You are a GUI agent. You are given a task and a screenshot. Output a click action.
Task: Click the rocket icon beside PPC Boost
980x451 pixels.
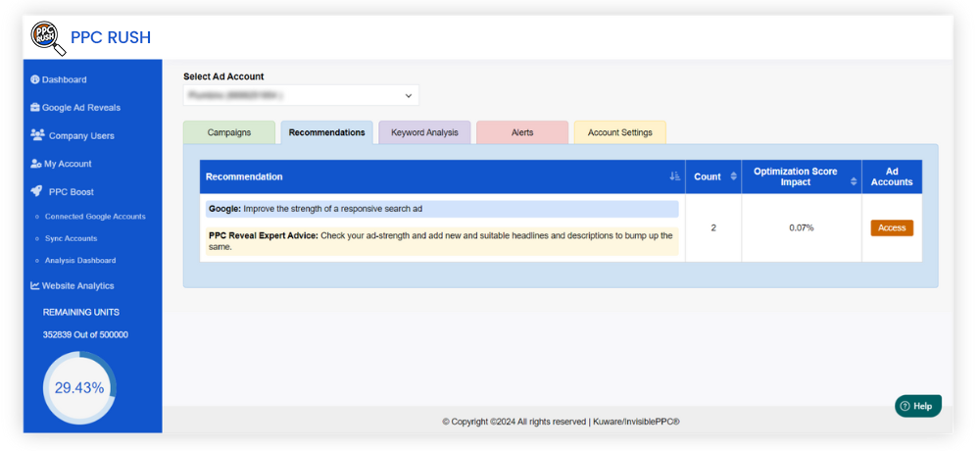(36, 191)
